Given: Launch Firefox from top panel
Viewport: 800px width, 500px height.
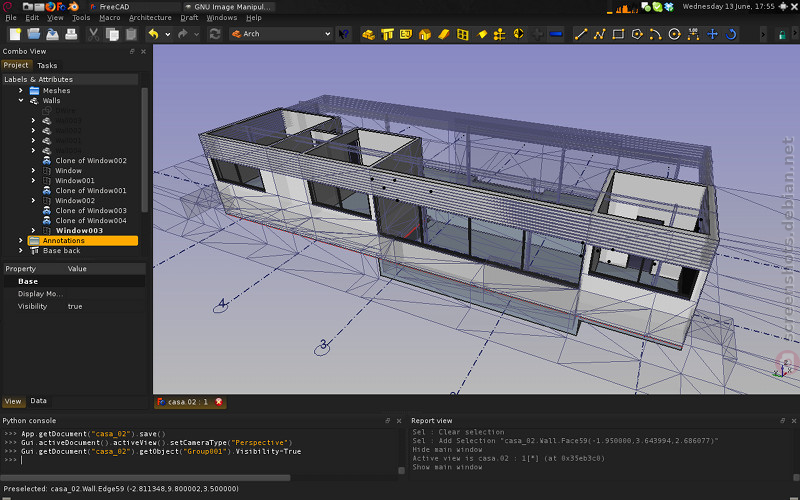Looking at the screenshot, I should (50, 7).
